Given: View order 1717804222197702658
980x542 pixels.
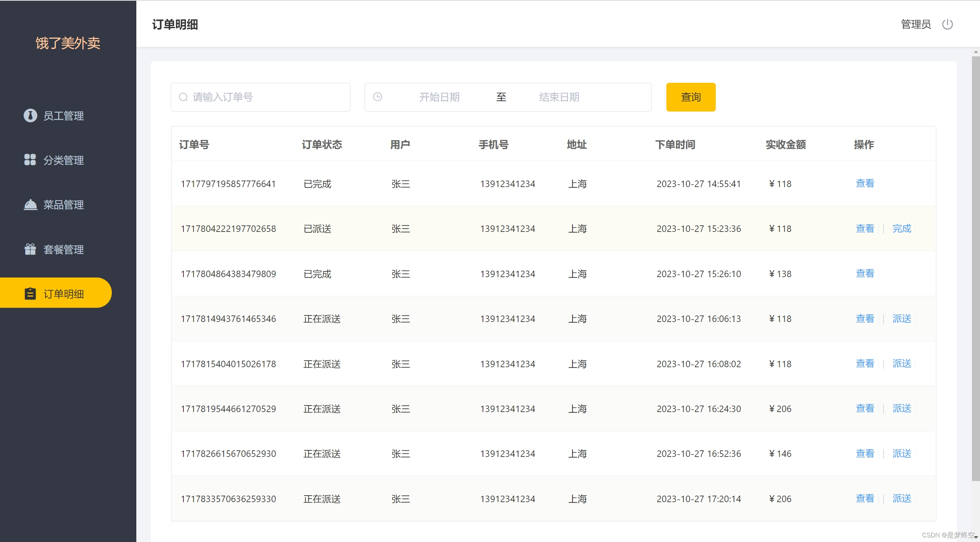Looking at the screenshot, I should tap(865, 228).
